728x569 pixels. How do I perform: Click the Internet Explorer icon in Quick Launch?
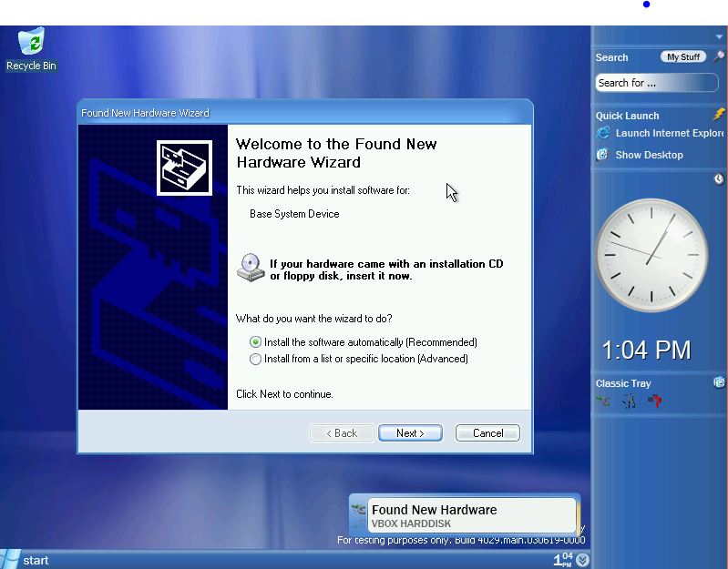tap(602, 133)
